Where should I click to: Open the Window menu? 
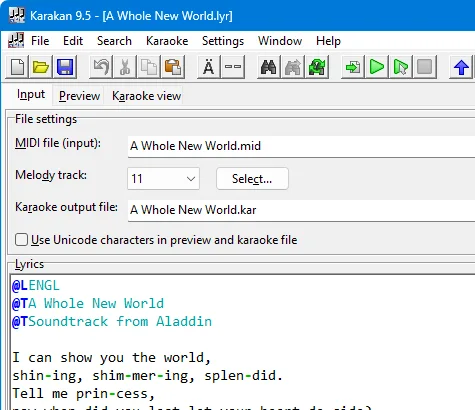tap(280, 41)
